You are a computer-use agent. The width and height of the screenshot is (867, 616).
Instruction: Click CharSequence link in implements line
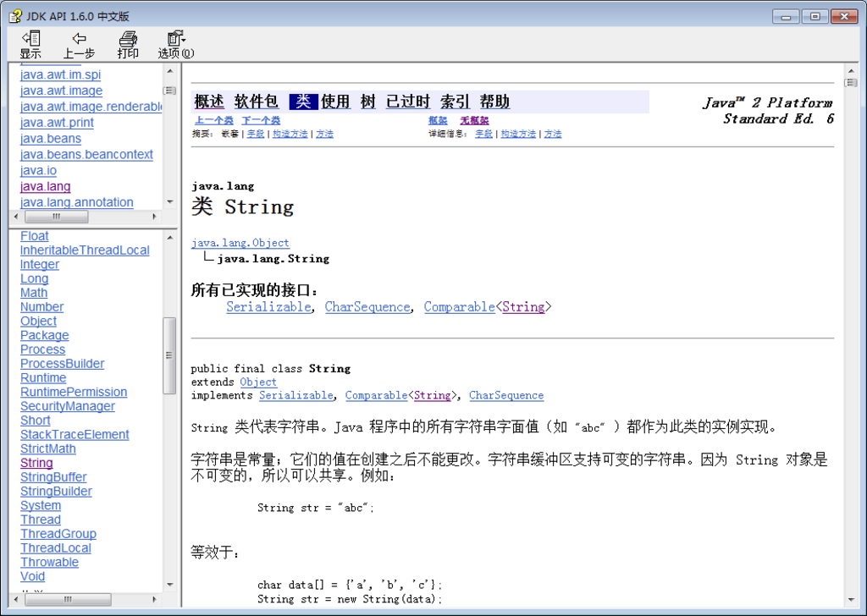pos(506,395)
